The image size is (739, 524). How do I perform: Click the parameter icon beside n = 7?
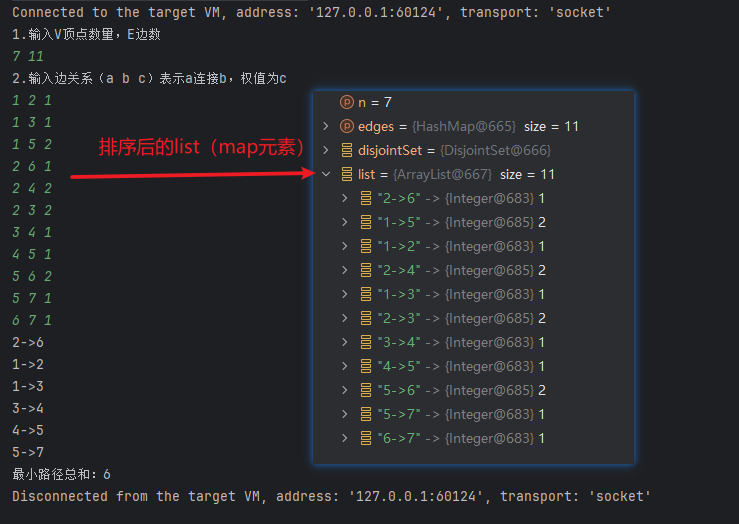(x=347, y=102)
